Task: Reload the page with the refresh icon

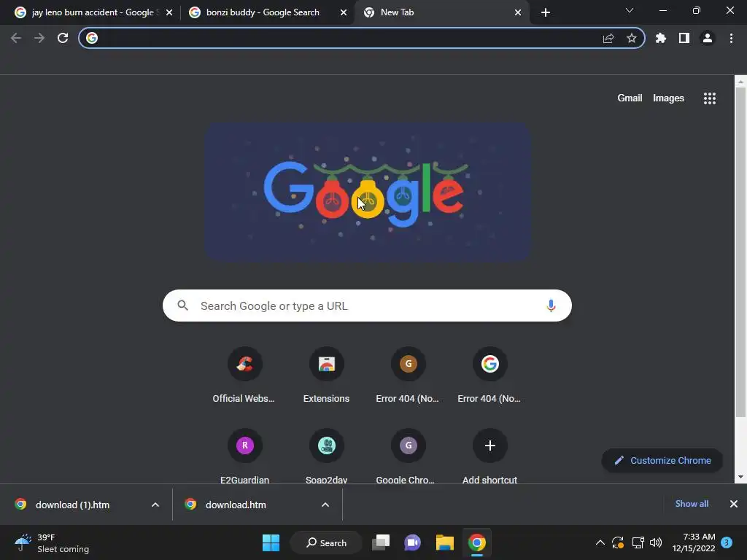Action: 63,38
